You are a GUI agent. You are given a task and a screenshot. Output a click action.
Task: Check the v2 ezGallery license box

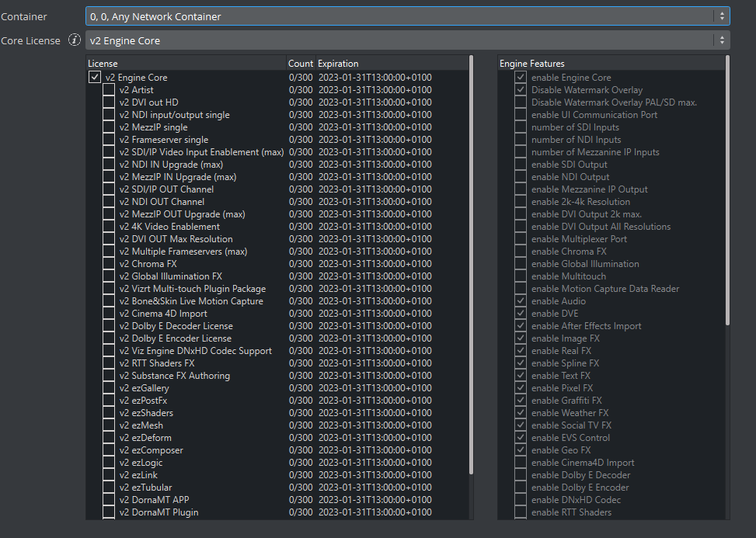109,388
